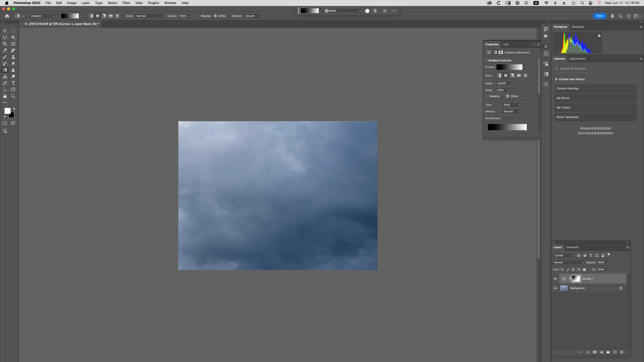Open the Filter menu
This screenshot has height=362, width=644.
tap(126, 3)
